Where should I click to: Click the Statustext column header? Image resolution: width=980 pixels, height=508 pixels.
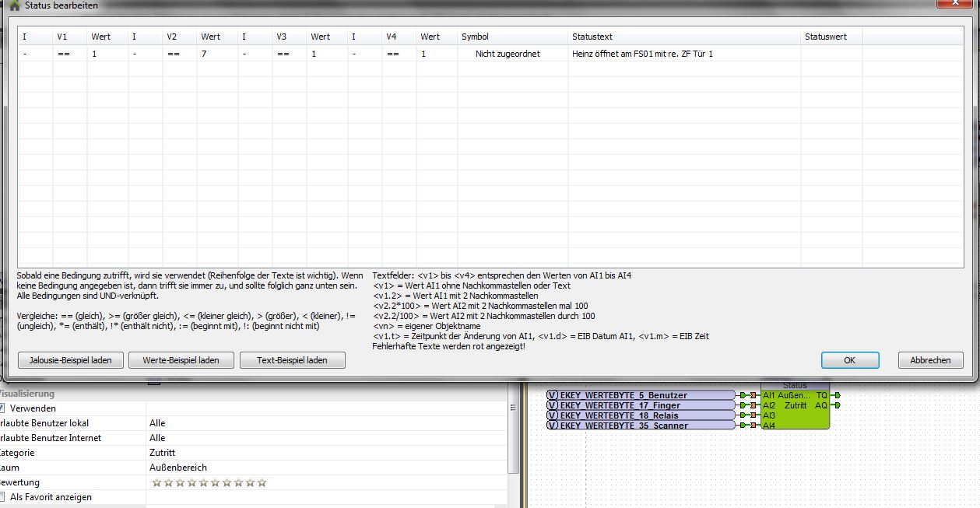pyautogui.click(x=685, y=37)
